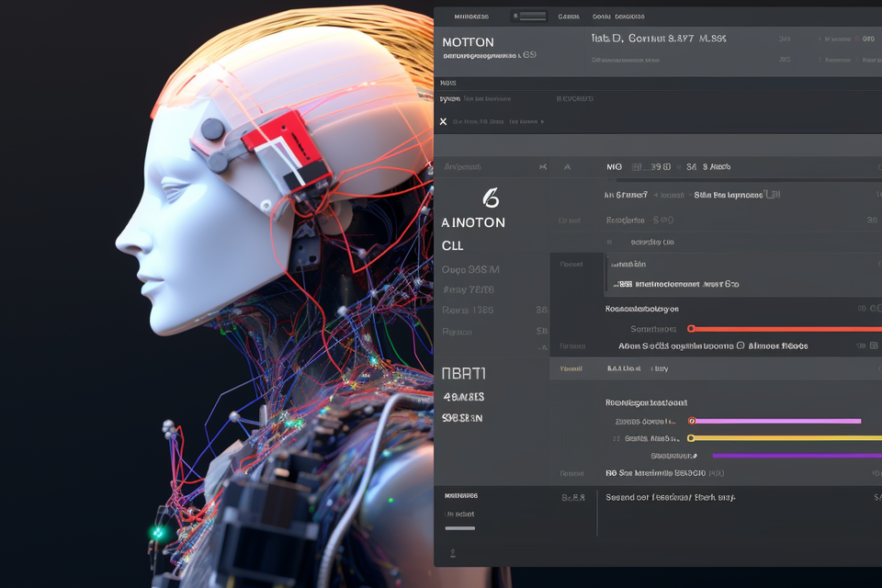Expand the NBATI section in the left sidebar

coord(464,374)
